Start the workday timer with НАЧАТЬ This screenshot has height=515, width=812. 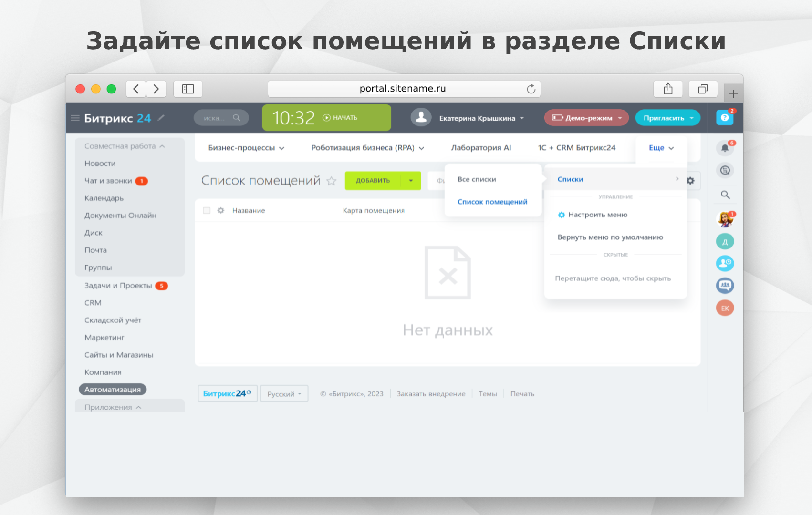[340, 118]
